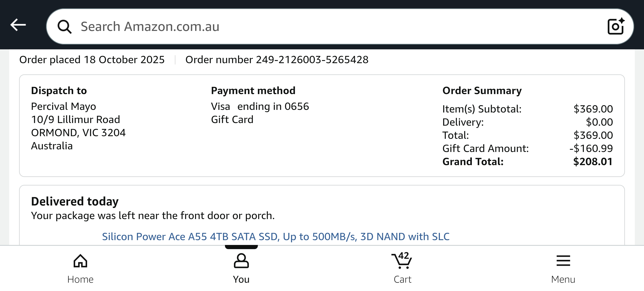Click the Order placed 18 October 2025 text

coord(92,60)
